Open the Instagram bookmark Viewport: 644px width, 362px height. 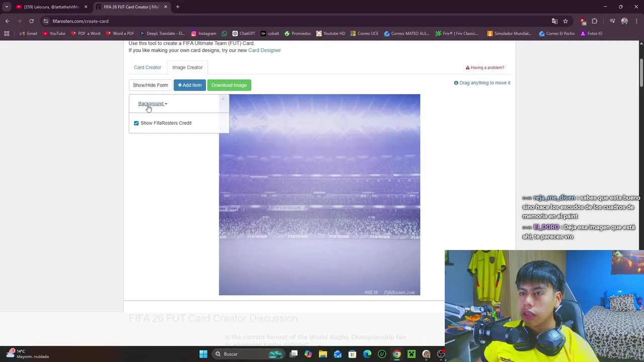click(203, 34)
